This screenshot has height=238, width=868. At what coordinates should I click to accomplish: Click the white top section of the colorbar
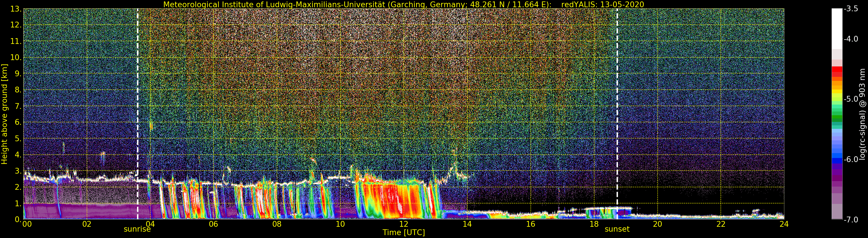(837, 29)
